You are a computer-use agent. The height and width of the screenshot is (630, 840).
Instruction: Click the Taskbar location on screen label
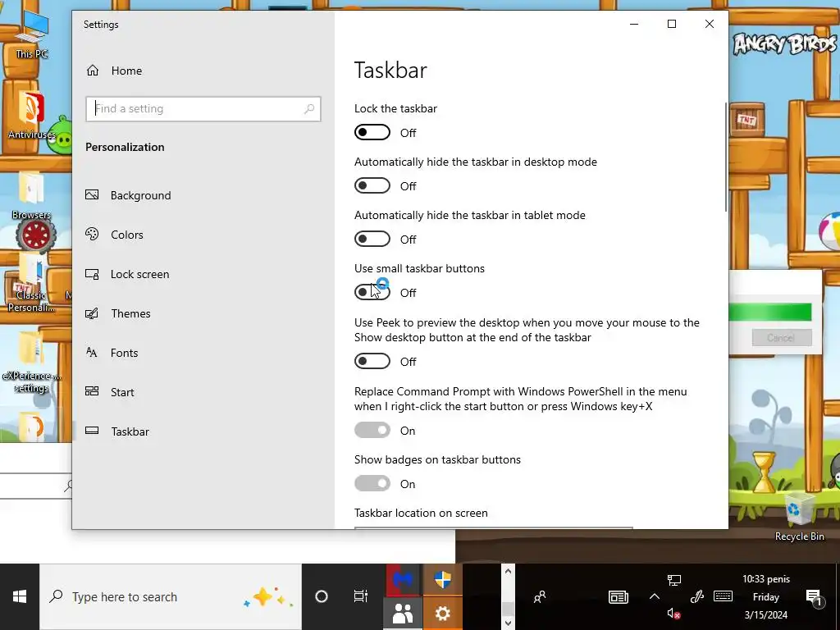[x=421, y=513]
